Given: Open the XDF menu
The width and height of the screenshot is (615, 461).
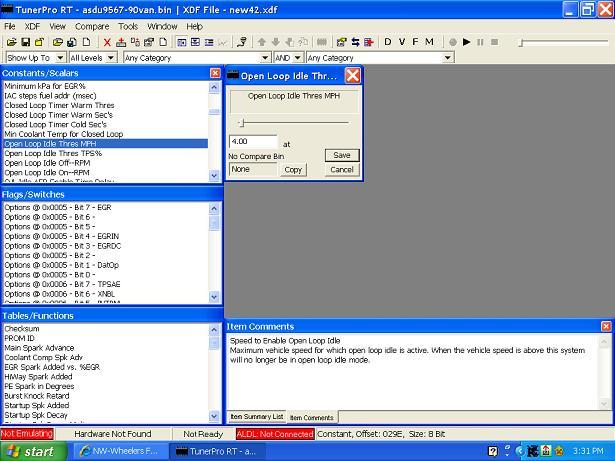Looking at the screenshot, I should click(33, 26).
